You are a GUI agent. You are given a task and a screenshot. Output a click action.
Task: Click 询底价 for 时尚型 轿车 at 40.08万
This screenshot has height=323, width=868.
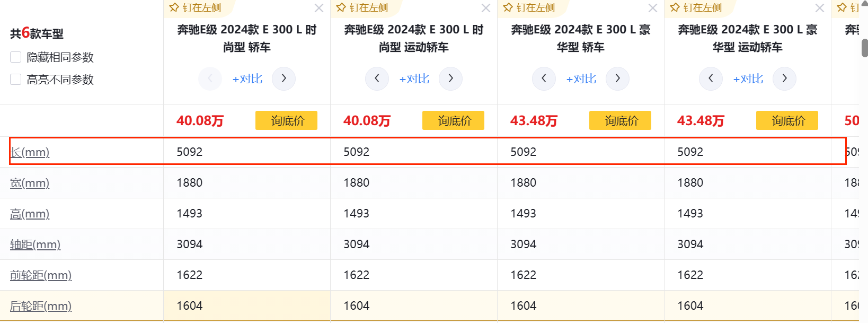(x=286, y=120)
